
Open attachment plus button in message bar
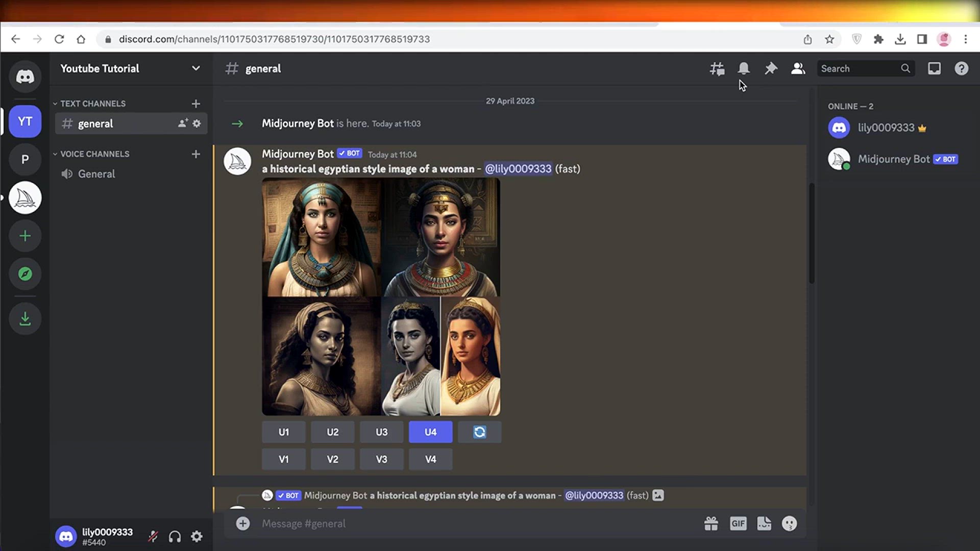click(243, 523)
